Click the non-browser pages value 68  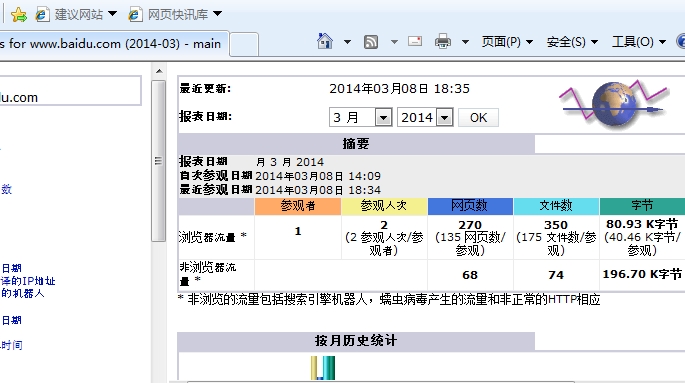pos(470,275)
